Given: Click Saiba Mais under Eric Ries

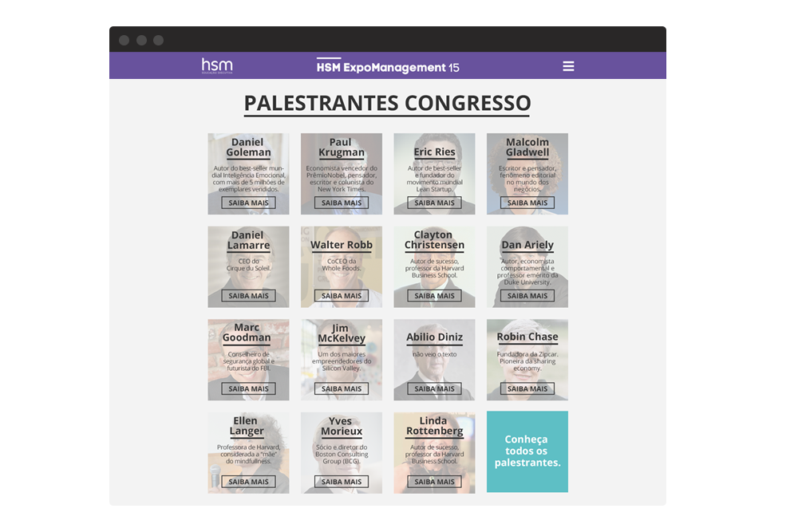Looking at the screenshot, I should (x=434, y=203).
